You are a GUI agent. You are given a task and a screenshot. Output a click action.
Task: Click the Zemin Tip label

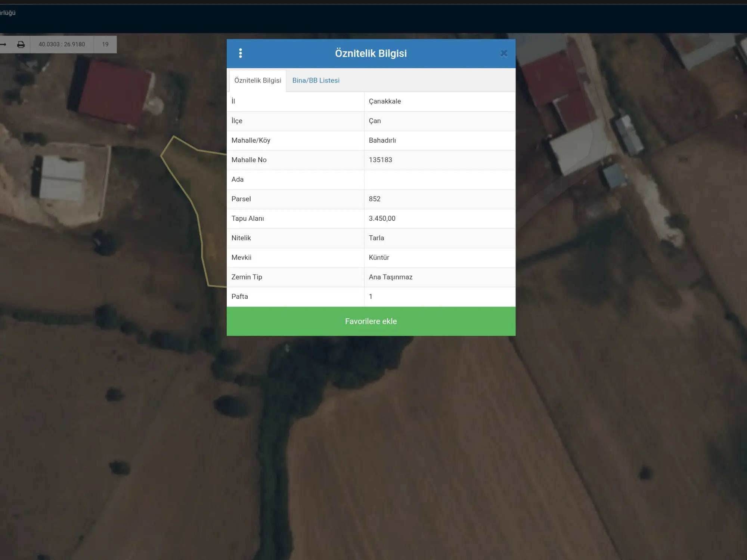coord(247,277)
